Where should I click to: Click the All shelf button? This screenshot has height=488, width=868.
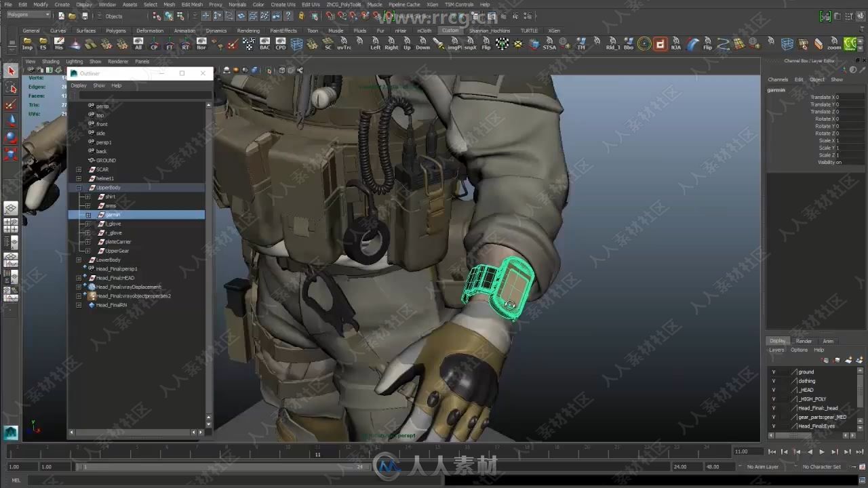[x=138, y=45]
